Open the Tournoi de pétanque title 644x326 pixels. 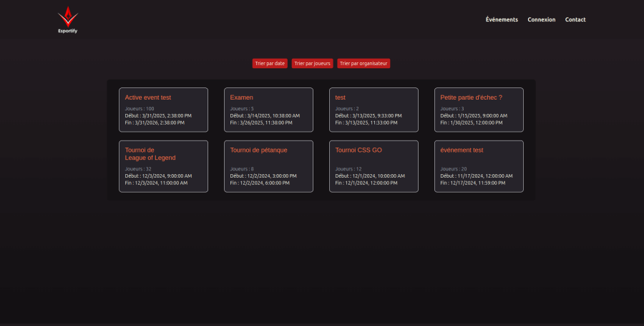[259, 150]
